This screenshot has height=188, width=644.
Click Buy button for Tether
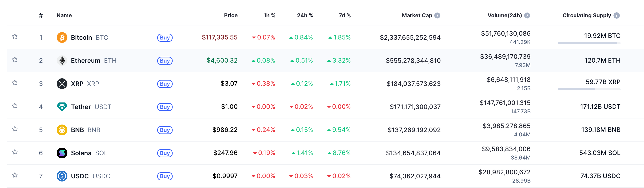click(165, 107)
